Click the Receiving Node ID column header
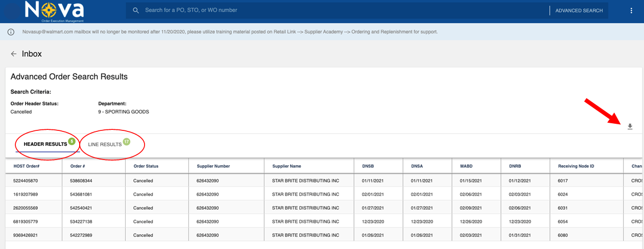 [577, 166]
